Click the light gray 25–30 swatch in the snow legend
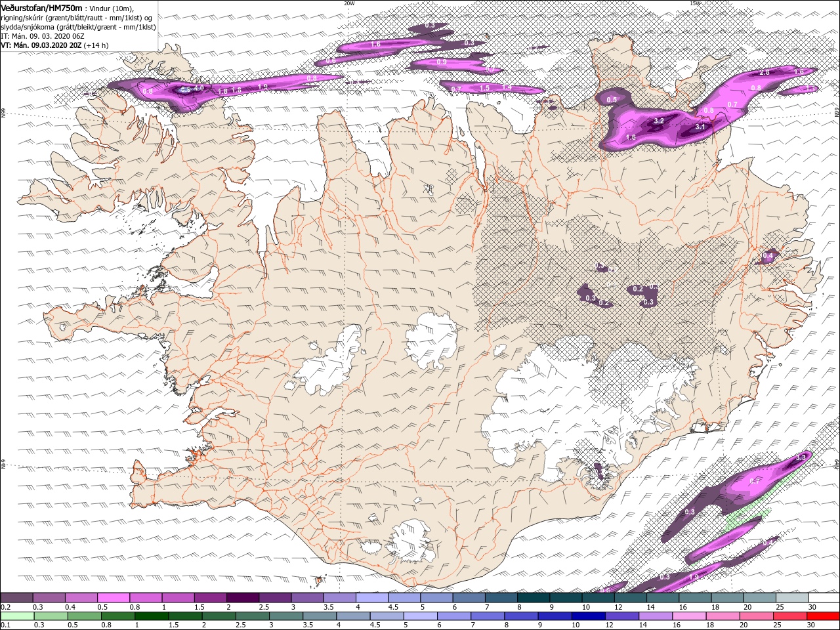The image size is (840, 630). pyautogui.click(x=791, y=598)
